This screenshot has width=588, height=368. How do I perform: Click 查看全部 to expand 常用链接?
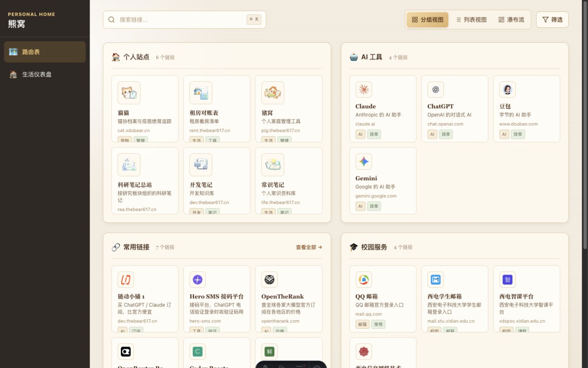click(x=309, y=247)
